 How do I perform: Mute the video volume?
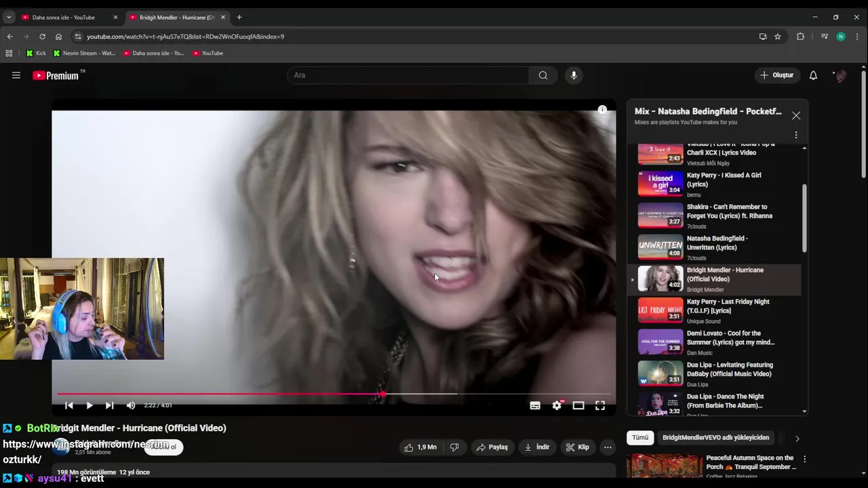click(131, 405)
